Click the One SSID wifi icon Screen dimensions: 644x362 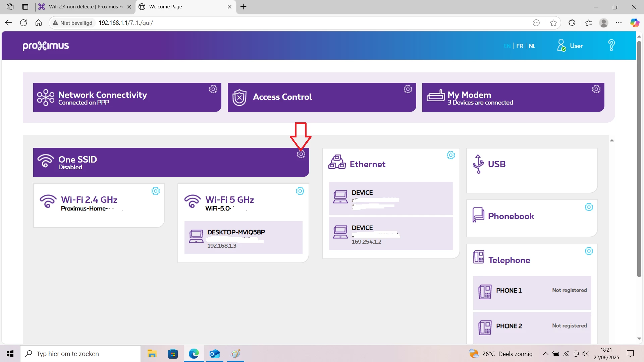click(x=46, y=161)
